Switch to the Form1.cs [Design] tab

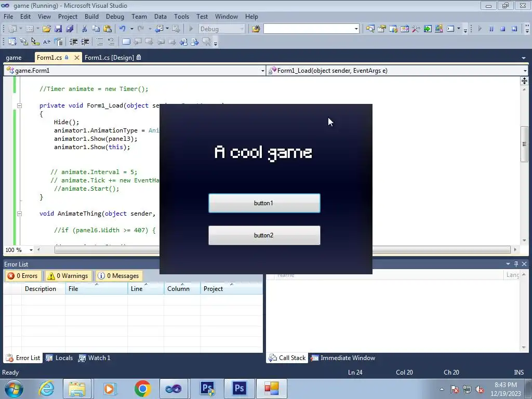coord(113,58)
